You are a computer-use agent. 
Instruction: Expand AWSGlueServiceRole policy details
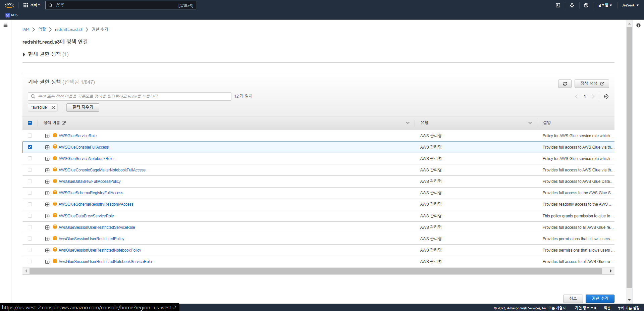point(47,136)
